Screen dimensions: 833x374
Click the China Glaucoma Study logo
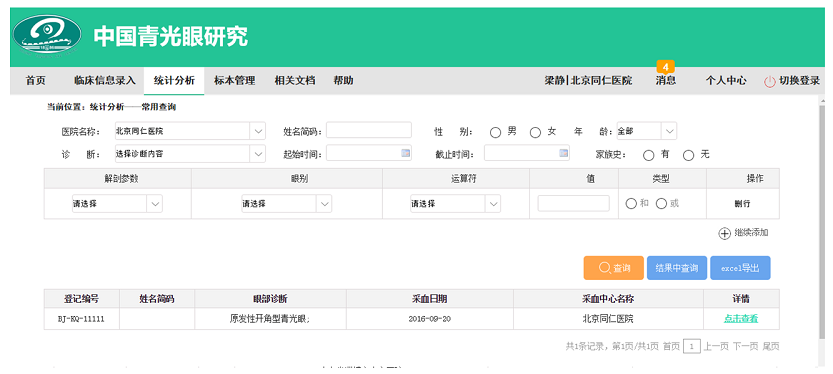47,37
